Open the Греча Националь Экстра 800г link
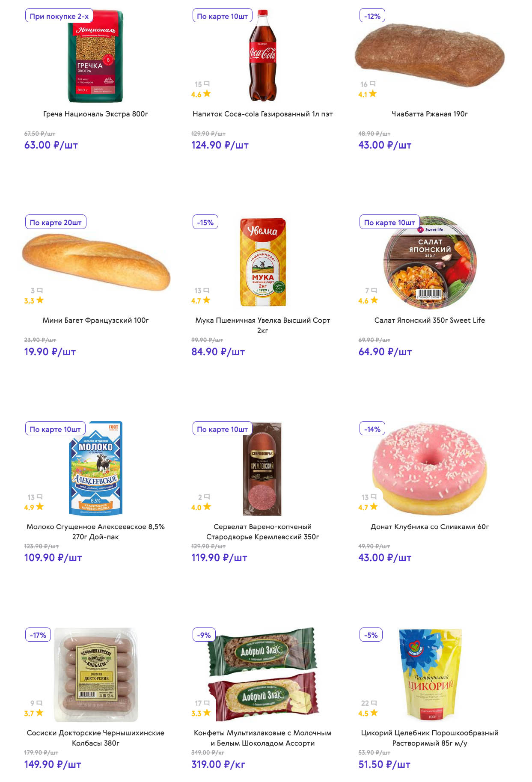This screenshot has height=782, width=532. tap(95, 114)
